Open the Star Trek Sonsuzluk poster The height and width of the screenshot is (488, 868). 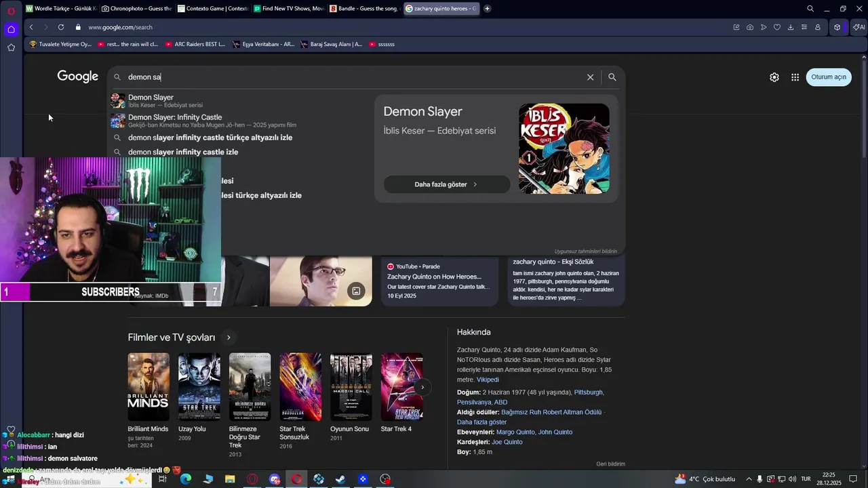pyautogui.click(x=300, y=386)
